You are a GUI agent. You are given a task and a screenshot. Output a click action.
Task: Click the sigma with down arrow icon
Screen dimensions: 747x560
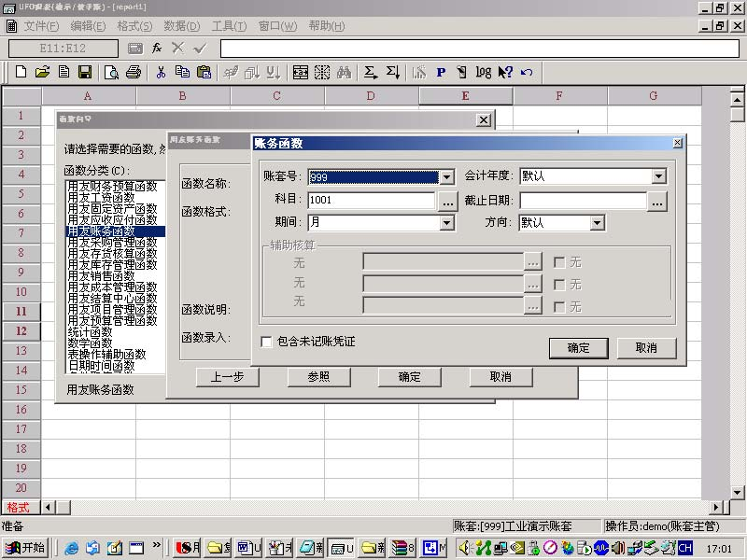click(x=392, y=72)
